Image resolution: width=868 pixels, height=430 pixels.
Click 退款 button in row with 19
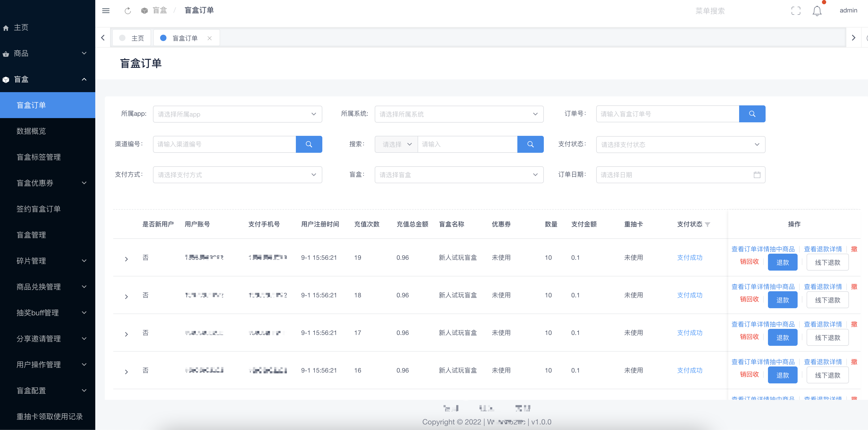click(783, 262)
